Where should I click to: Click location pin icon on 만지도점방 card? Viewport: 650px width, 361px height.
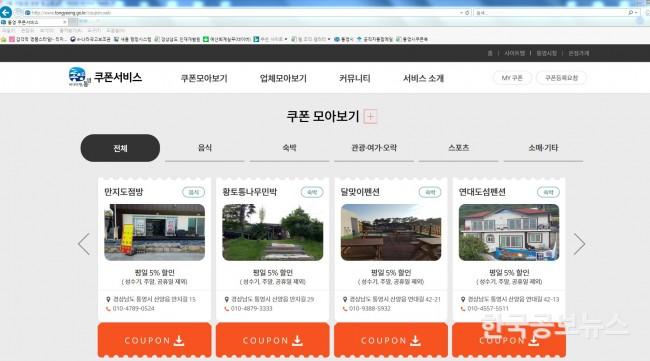108,299
